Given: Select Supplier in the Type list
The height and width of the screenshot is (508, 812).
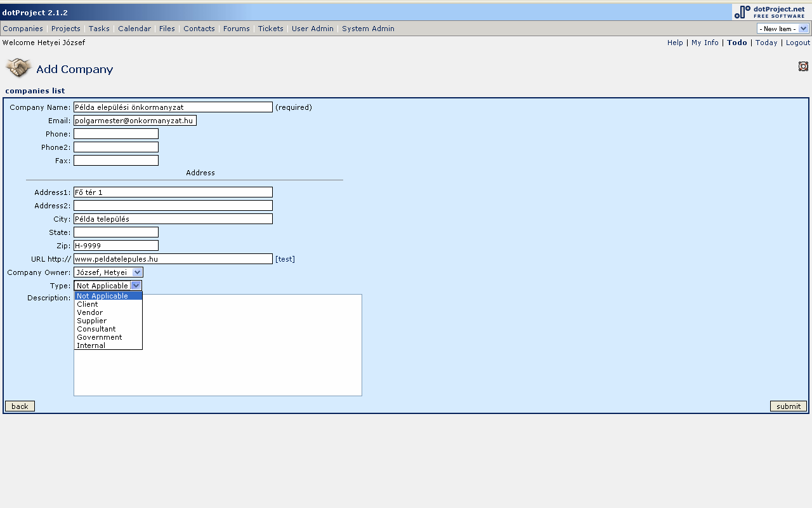Looking at the screenshot, I should [108, 321].
